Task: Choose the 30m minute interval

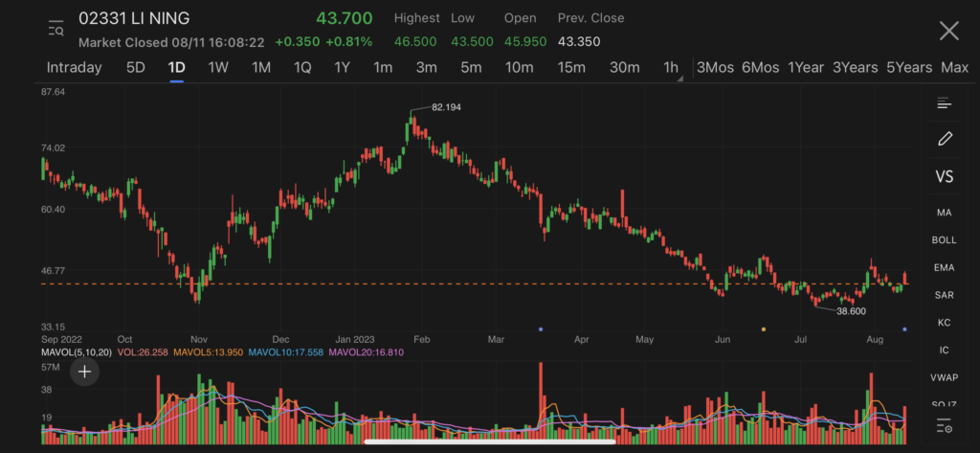Action: coord(624,68)
